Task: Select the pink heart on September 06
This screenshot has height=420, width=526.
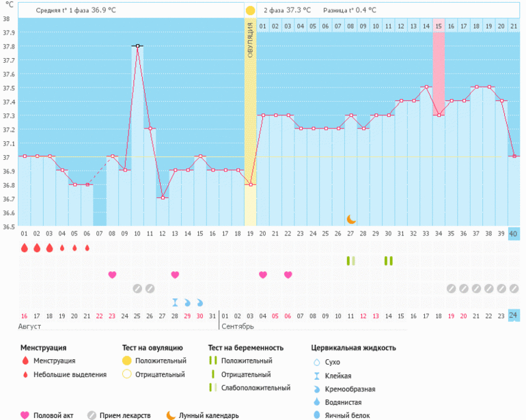Action: [288, 275]
